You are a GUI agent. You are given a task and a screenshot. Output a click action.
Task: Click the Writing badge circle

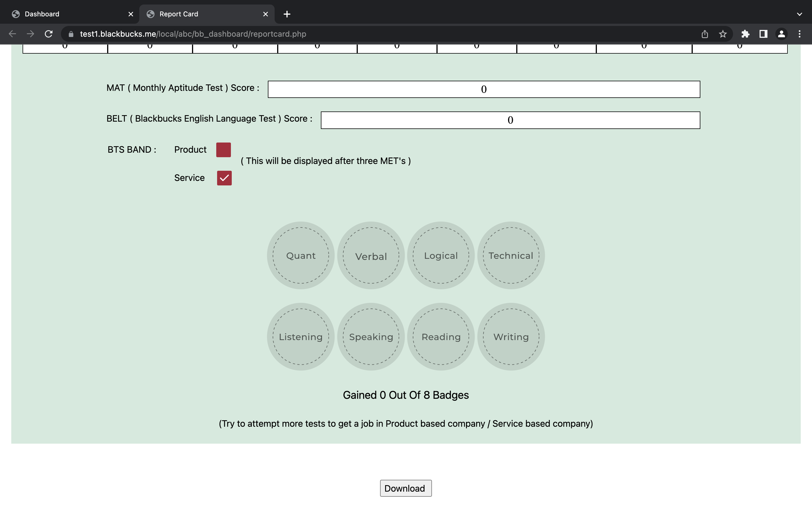coord(511,337)
